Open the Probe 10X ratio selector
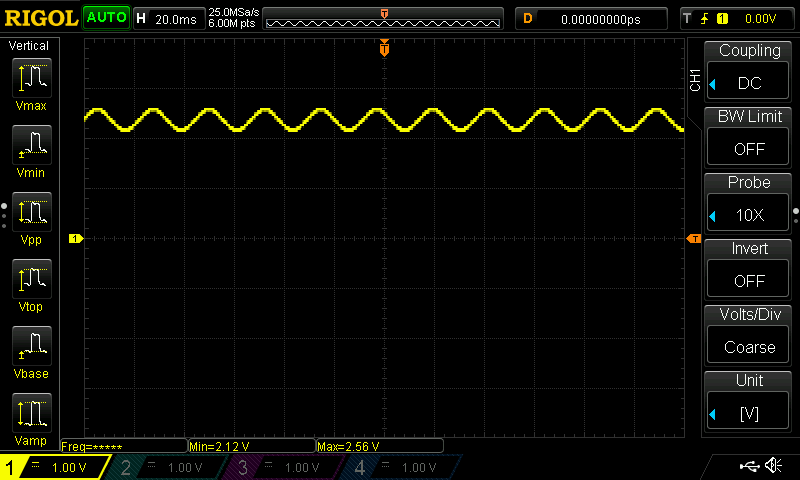The height and width of the screenshot is (480, 800). click(x=748, y=215)
